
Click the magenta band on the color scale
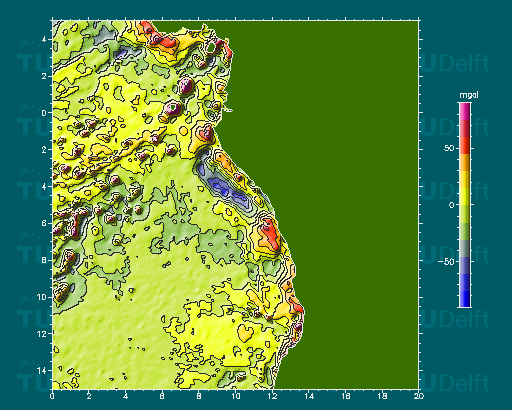coord(465,111)
